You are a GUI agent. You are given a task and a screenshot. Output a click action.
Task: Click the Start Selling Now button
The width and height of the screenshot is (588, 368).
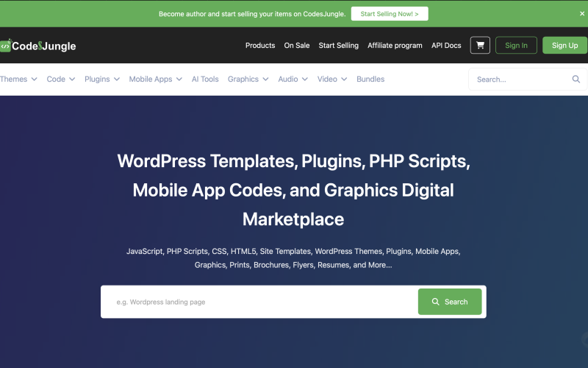[x=390, y=14]
